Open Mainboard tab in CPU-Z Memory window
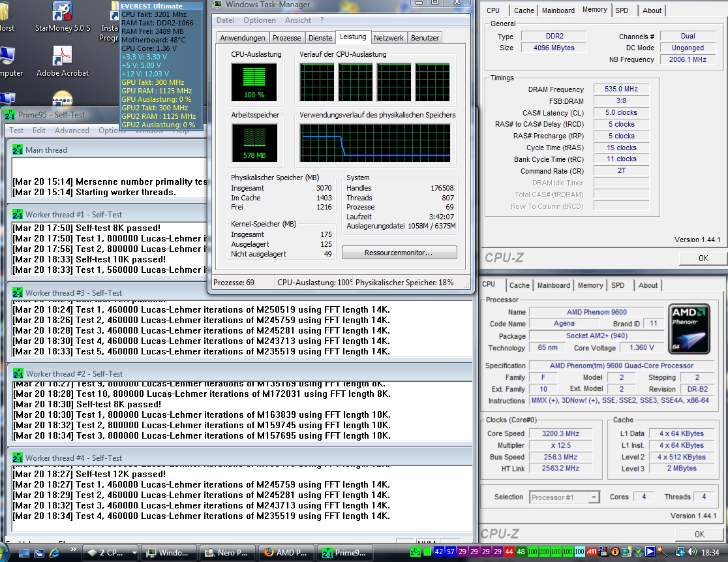Viewport: 728px width, 562px height. (558, 10)
